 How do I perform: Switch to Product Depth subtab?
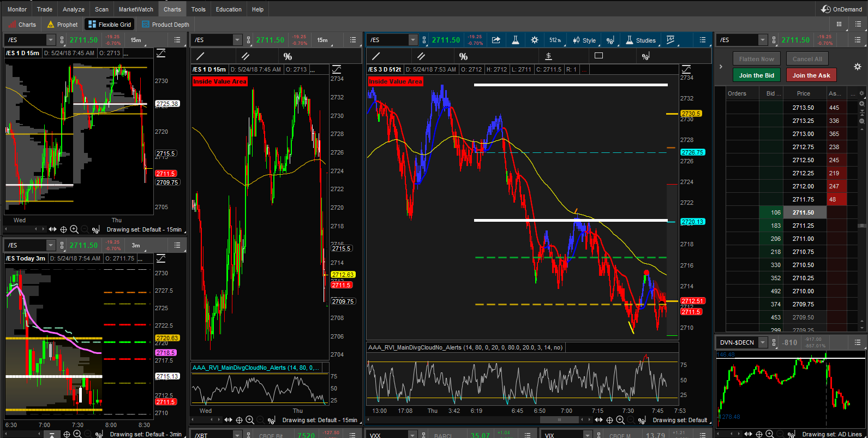tap(165, 25)
